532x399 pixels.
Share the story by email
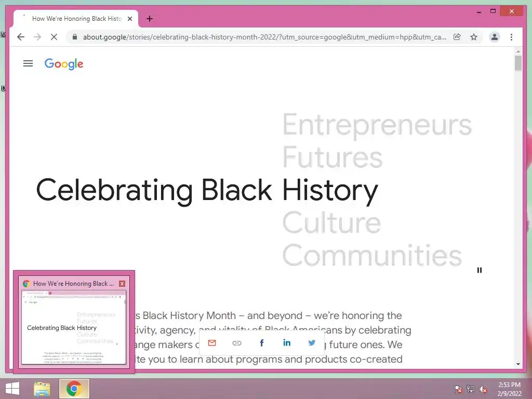212,343
